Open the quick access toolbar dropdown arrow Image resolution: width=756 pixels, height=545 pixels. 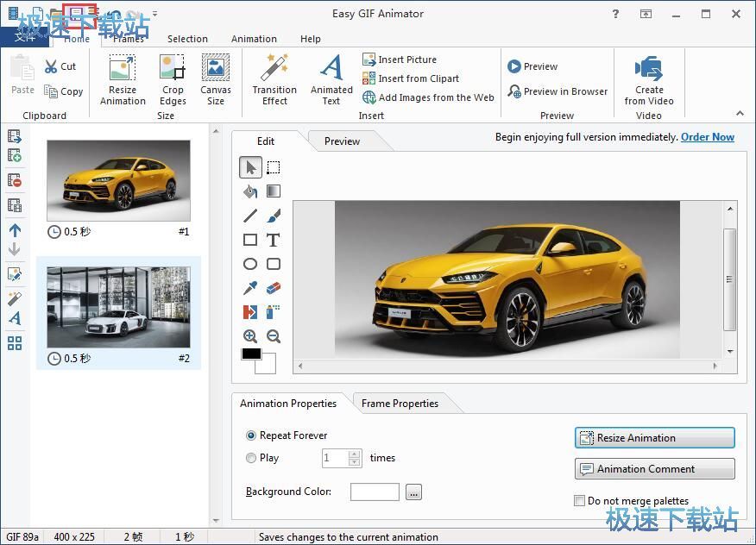[x=154, y=14]
